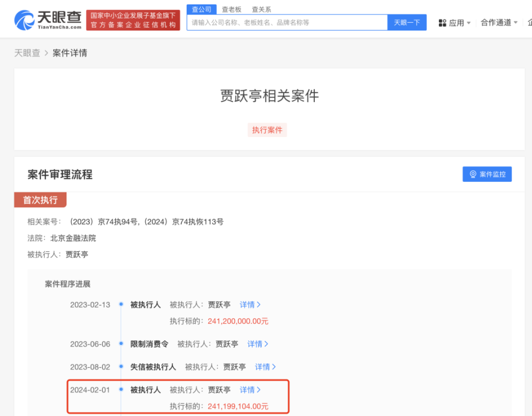Image resolution: width=532 pixels, height=416 pixels.
Task: Click the apps grid icon beside 应用
Action: pyautogui.click(x=442, y=23)
